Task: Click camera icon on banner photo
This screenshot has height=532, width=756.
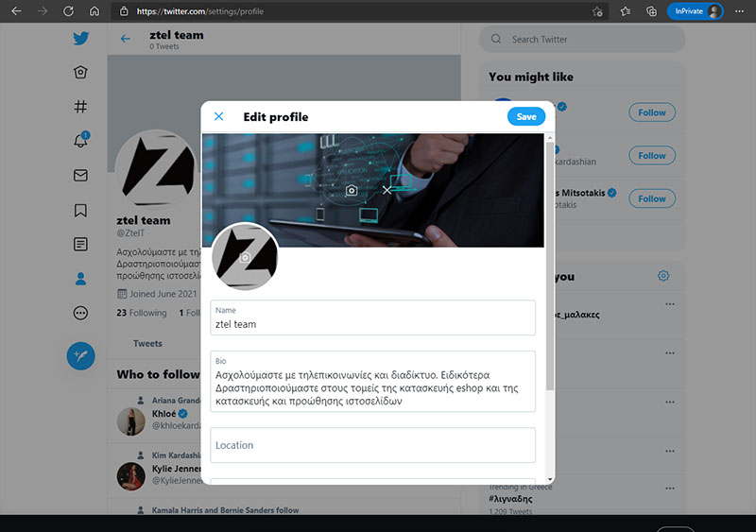Action: pyautogui.click(x=352, y=190)
